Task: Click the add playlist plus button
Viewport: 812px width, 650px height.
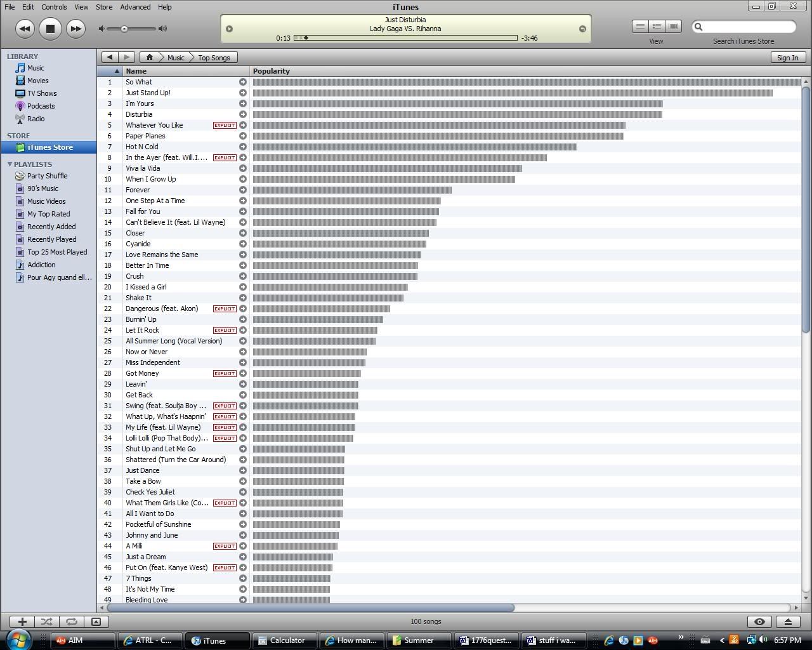Action: [22, 622]
